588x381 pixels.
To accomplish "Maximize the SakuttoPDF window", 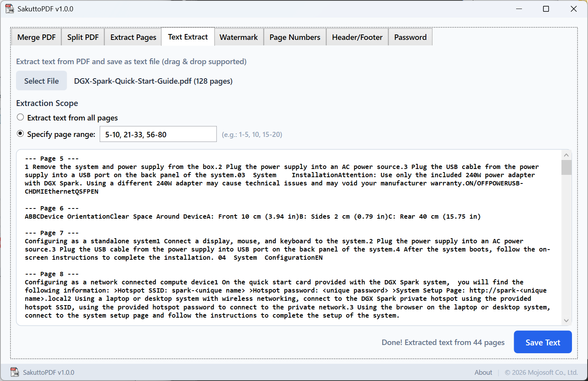I will coord(546,9).
